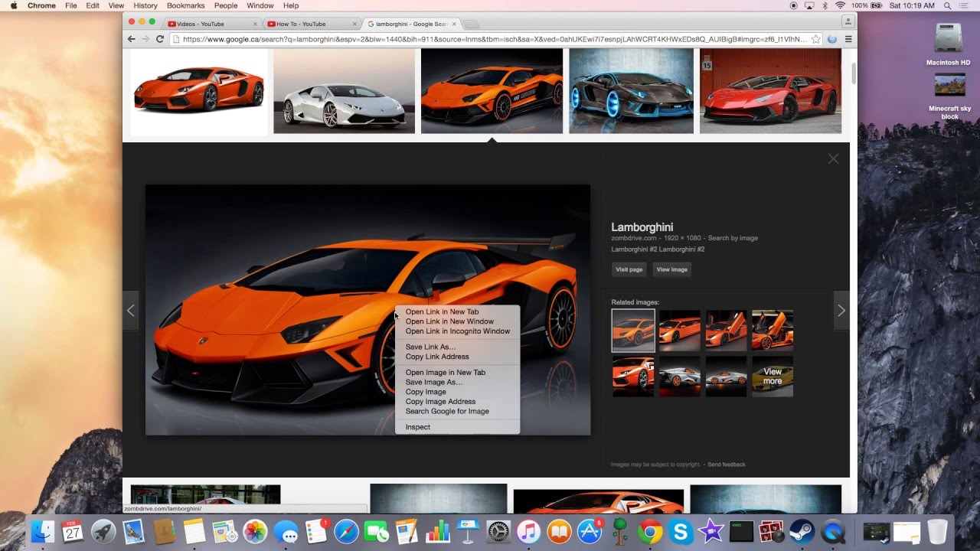Select Open Image in New Tab
Viewport: 980px width, 551px height.
pos(457,372)
